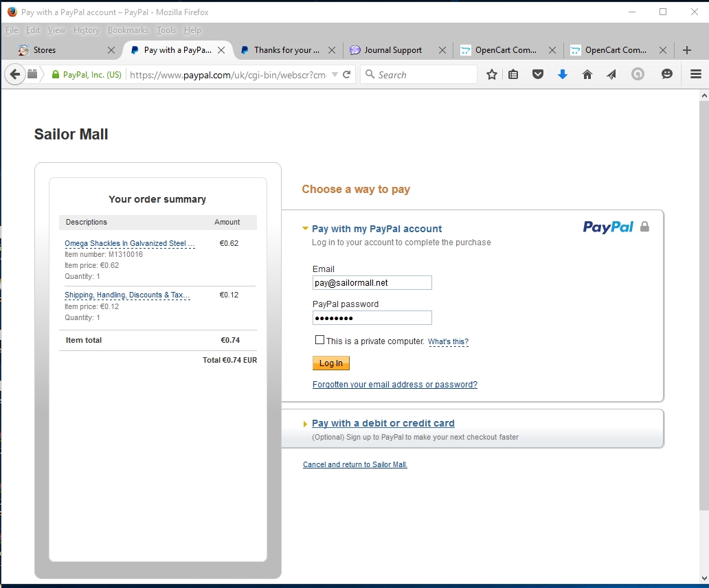Image resolution: width=709 pixels, height=588 pixels.
Task: Bookmark this page with the star icon
Action: [x=491, y=75]
